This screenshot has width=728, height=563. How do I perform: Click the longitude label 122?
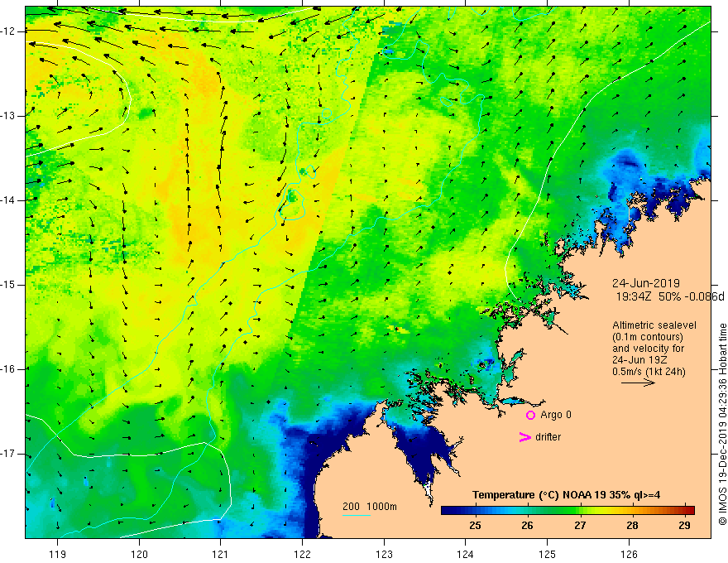[302, 554]
